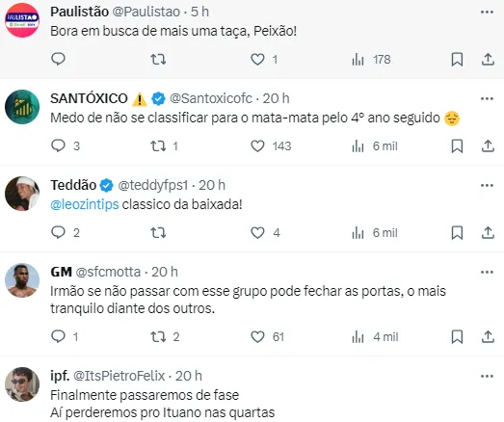Image resolution: width=504 pixels, height=422 pixels.
Task: Open Paulistão's profile picture
Action: click(22, 20)
